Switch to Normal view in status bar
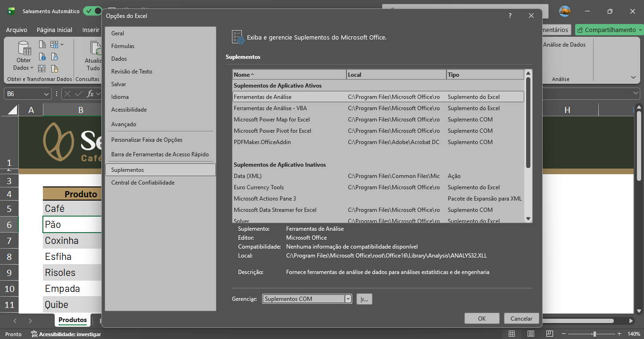The height and width of the screenshot is (339, 644). 512,334
